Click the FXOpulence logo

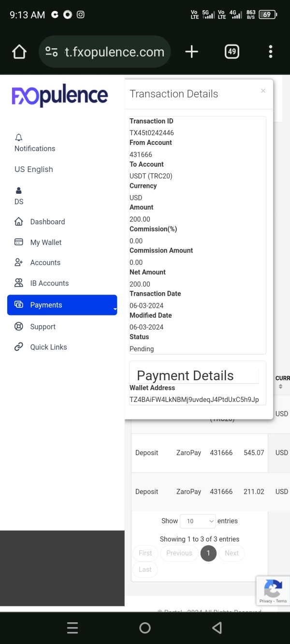click(60, 96)
